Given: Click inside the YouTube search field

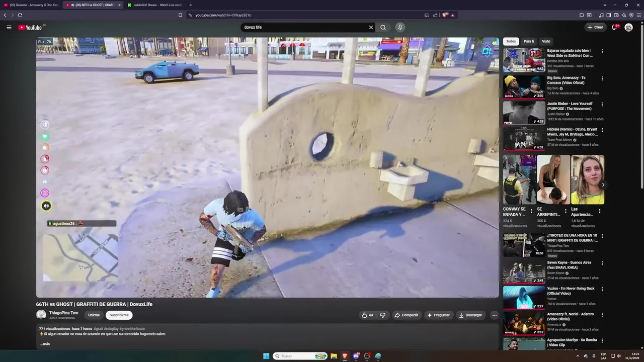Looking at the screenshot, I should click(x=304, y=27).
